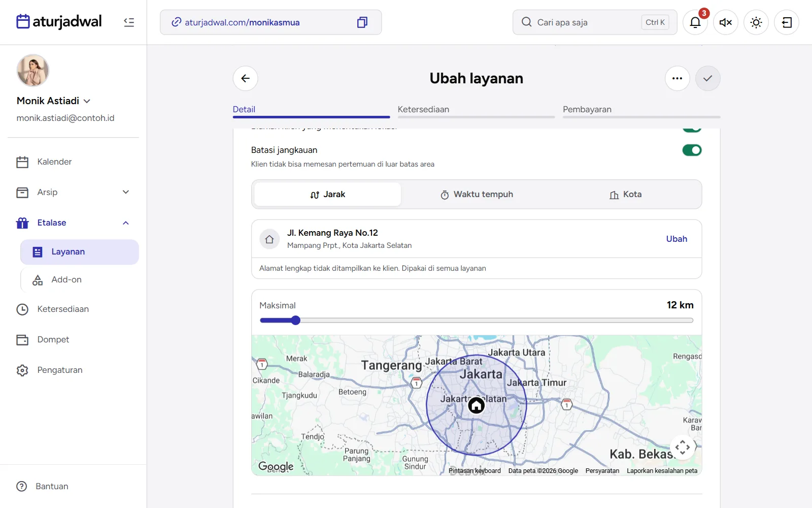Click the map fullscreen control

(x=683, y=447)
